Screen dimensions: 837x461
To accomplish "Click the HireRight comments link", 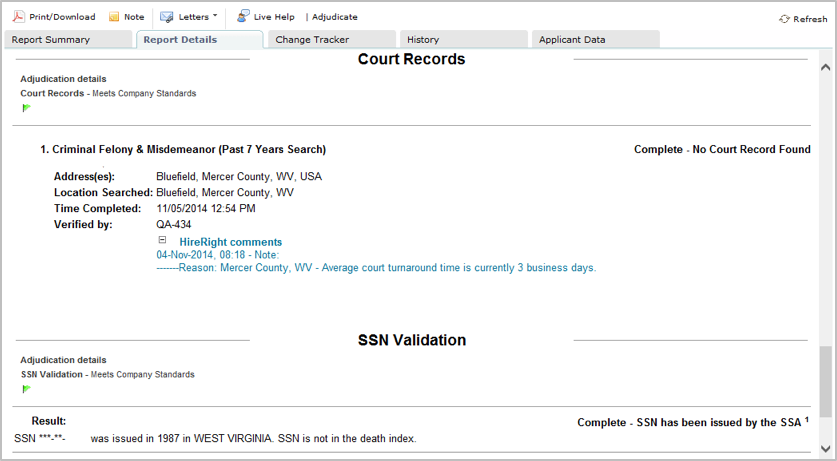I will tap(230, 242).
